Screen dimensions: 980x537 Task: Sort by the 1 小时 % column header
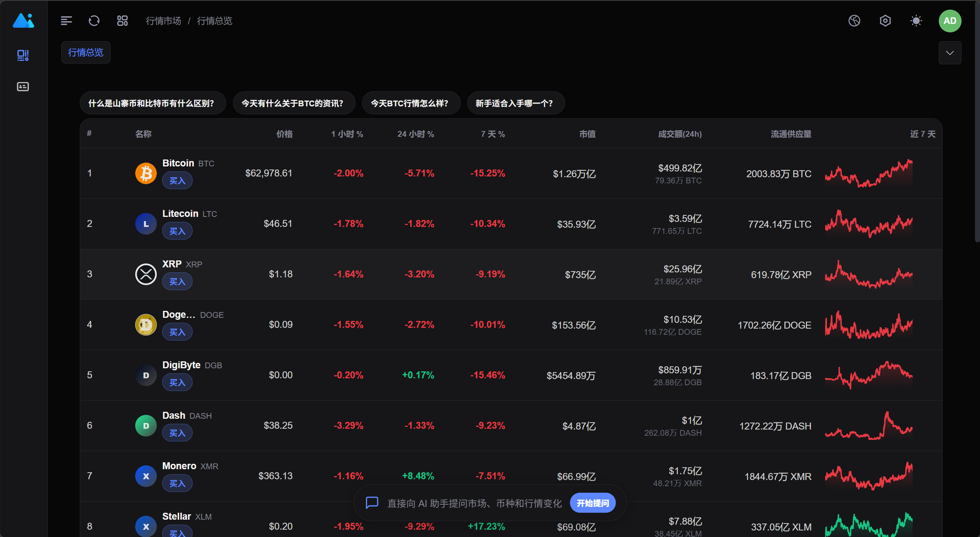pyautogui.click(x=347, y=134)
